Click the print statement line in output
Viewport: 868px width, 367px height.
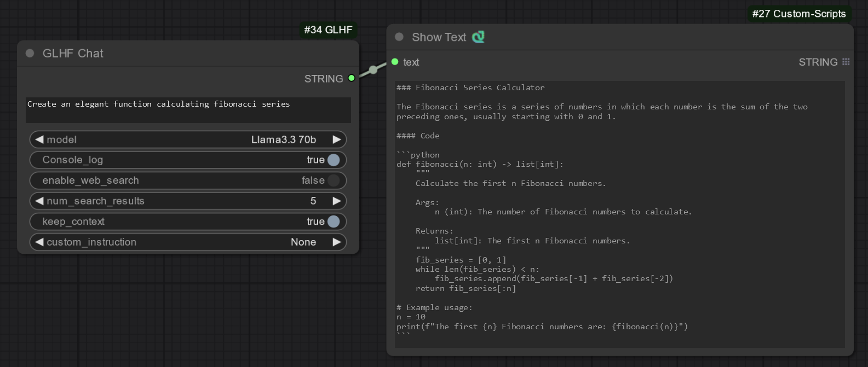(x=542, y=327)
